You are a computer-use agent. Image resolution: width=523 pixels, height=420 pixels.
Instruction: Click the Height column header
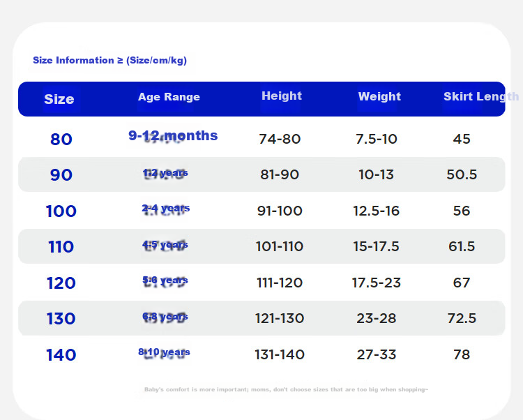click(x=282, y=96)
